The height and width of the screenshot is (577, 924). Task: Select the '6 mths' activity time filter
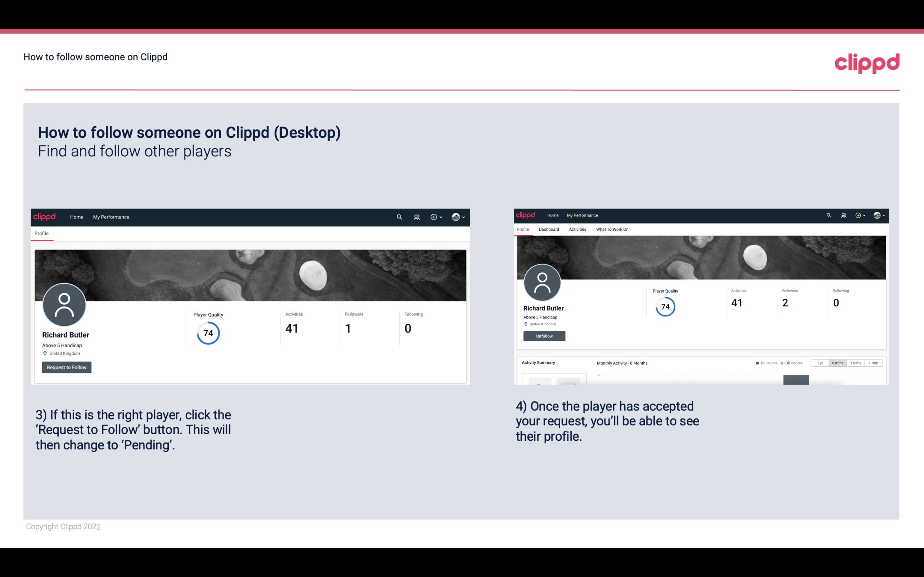pos(838,363)
